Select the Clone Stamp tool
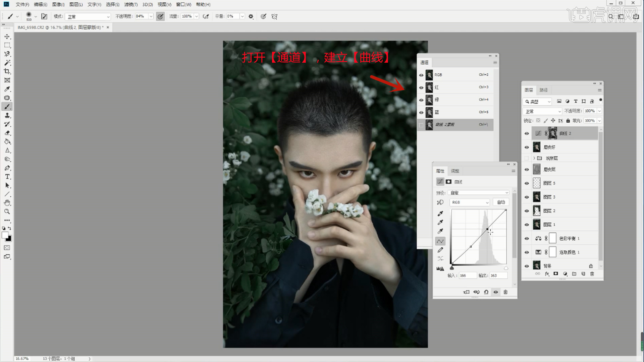The image size is (644, 362). click(x=7, y=115)
